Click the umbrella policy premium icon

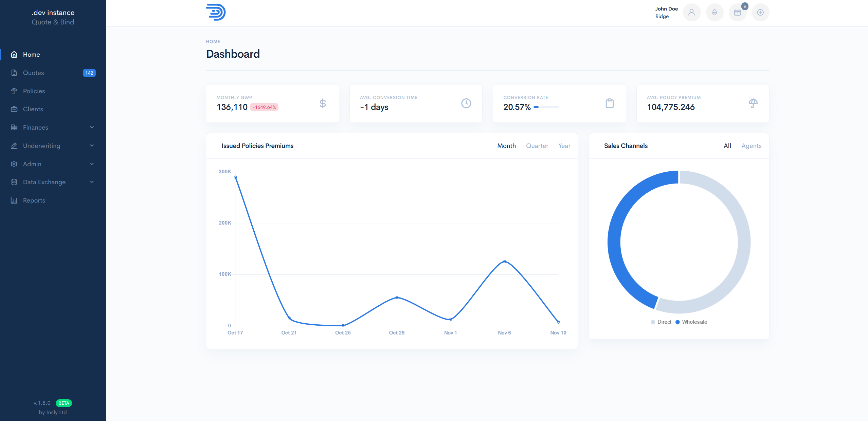coord(753,103)
